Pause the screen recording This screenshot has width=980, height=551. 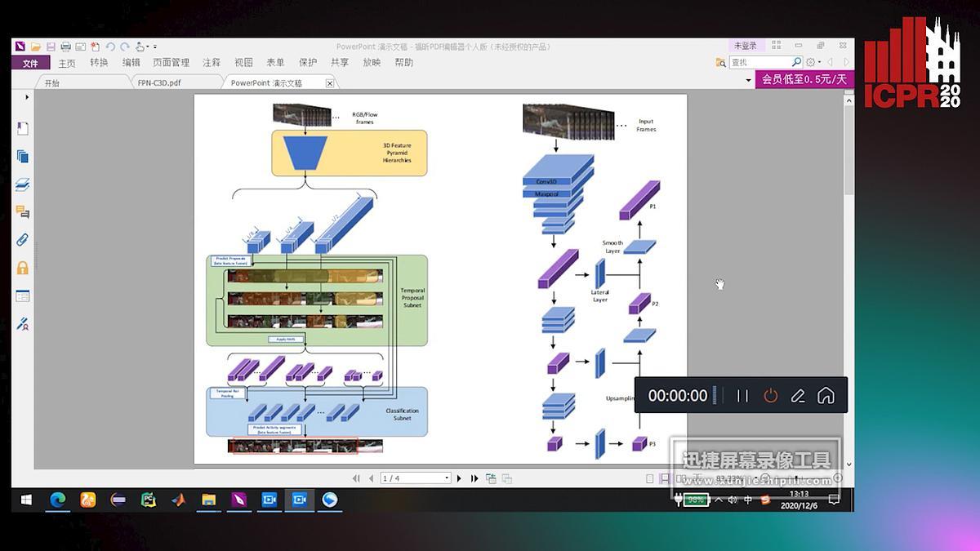(742, 395)
